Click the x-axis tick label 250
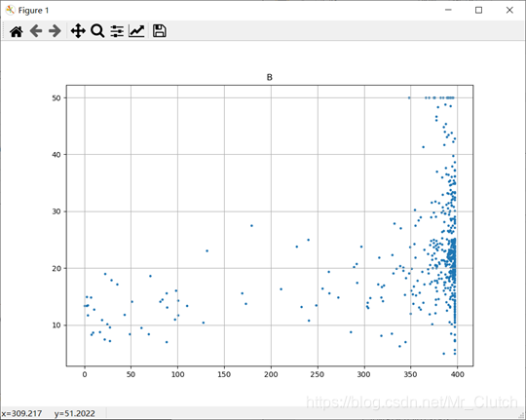 (x=318, y=374)
